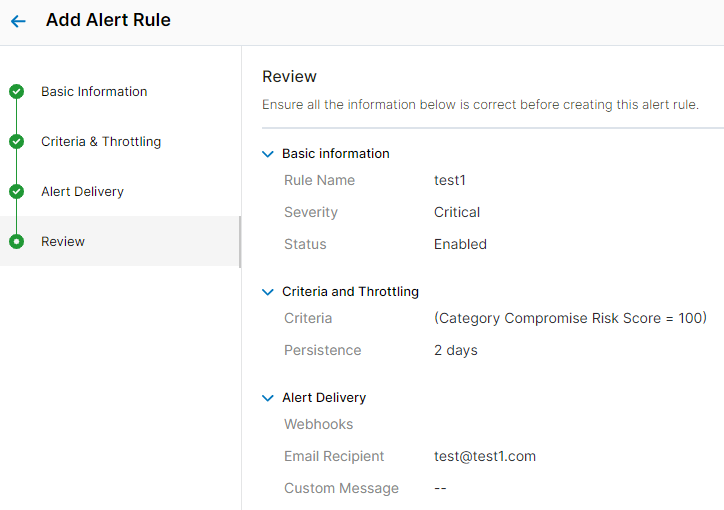
Task: Click the Criteria & Throttling green checkmark icon
Action: pos(16,142)
